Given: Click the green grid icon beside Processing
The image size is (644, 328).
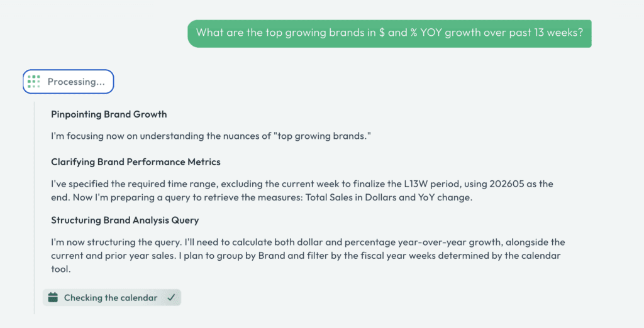Looking at the screenshot, I should (x=34, y=81).
